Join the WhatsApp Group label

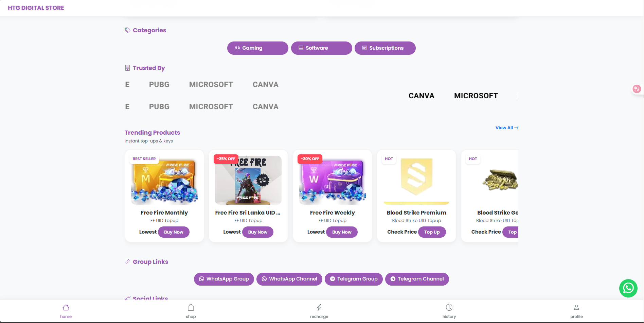(228, 279)
